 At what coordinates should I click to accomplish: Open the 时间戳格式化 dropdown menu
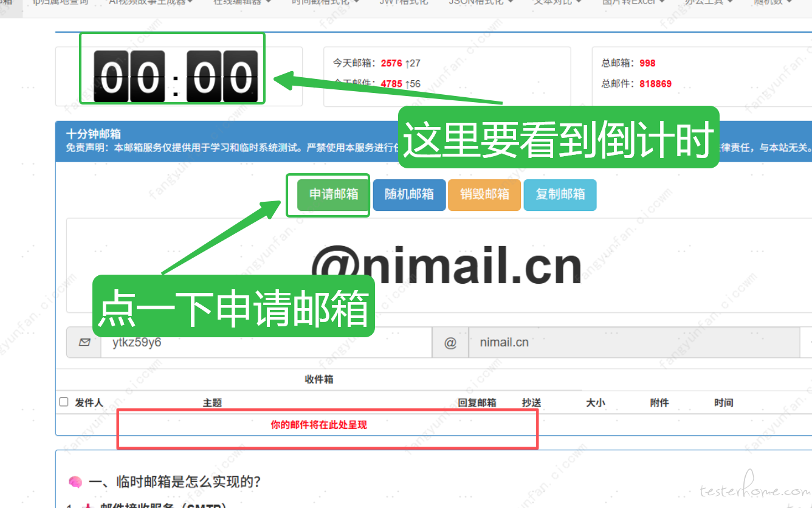pyautogui.click(x=325, y=2)
